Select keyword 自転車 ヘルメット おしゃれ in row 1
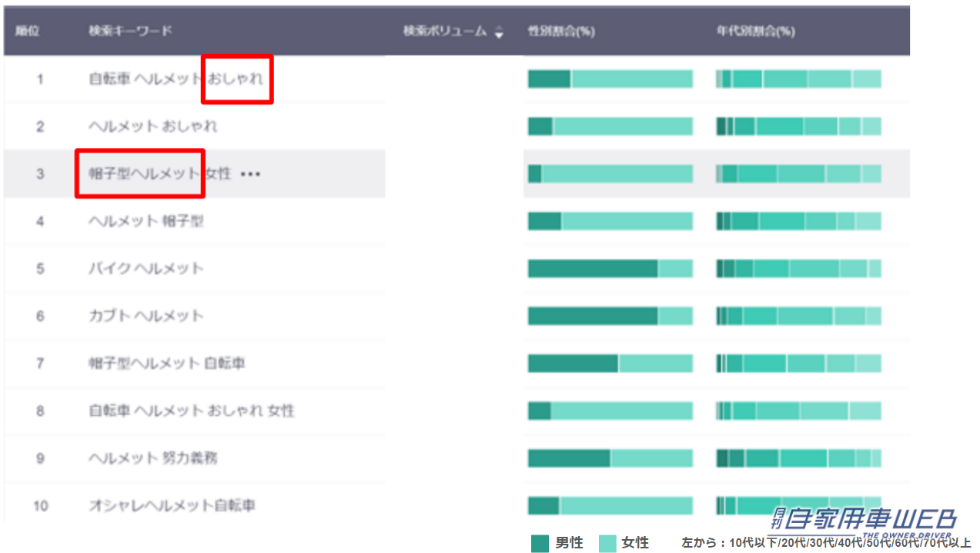 (x=176, y=79)
